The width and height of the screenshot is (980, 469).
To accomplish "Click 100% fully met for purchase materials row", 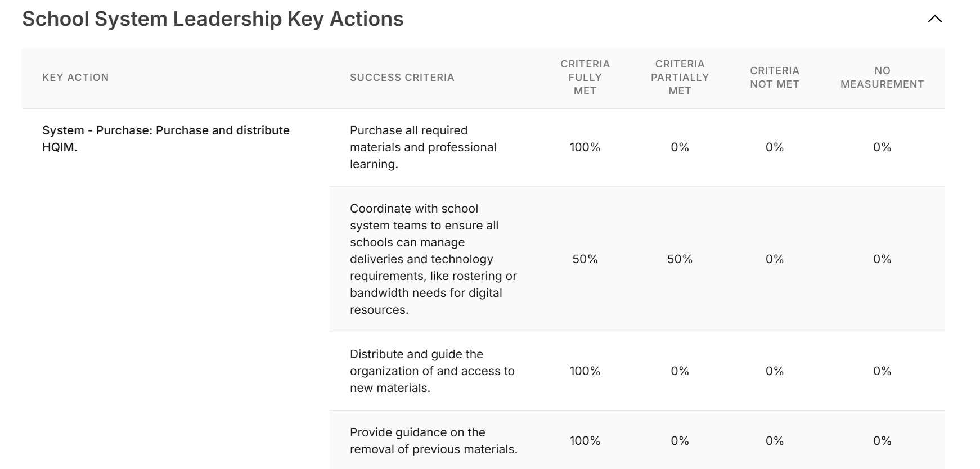I will pyautogui.click(x=585, y=147).
